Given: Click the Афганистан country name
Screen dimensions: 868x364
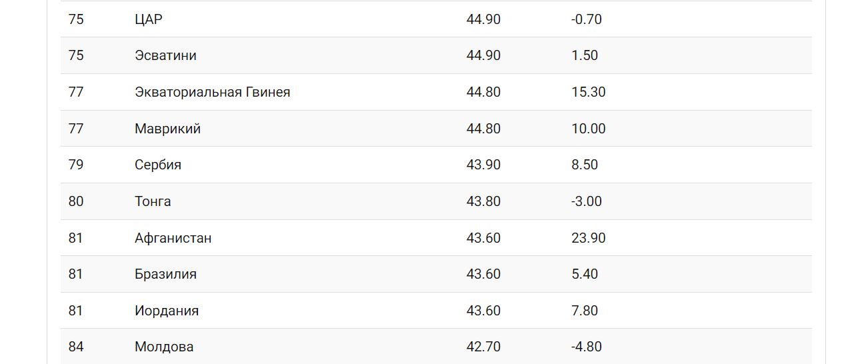Looking at the screenshot, I should coord(173,238).
